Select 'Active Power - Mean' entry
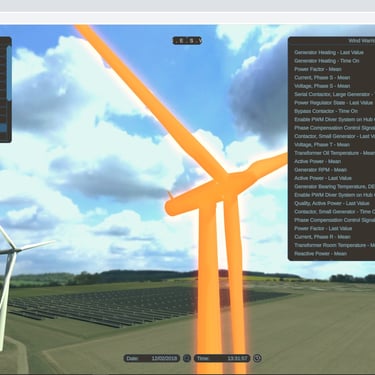 pos(317,161)
